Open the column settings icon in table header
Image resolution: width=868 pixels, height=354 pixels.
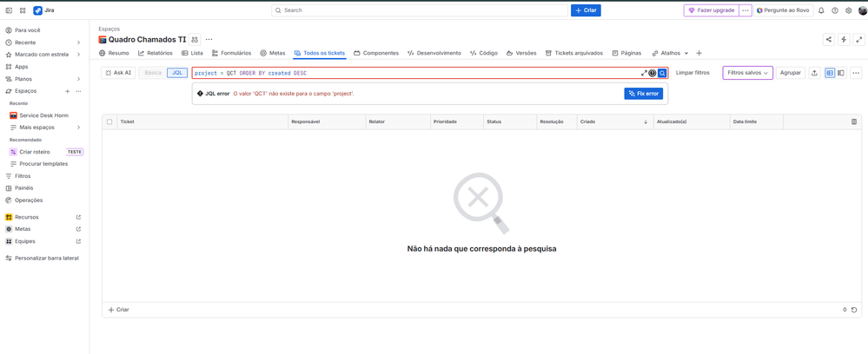tap(853, 121)
